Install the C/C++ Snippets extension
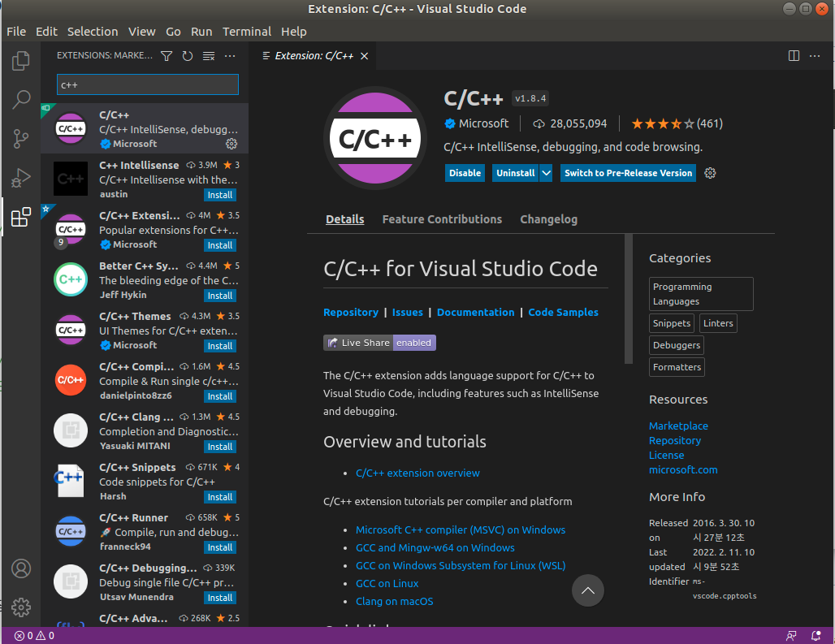 [x=220, y=497]
